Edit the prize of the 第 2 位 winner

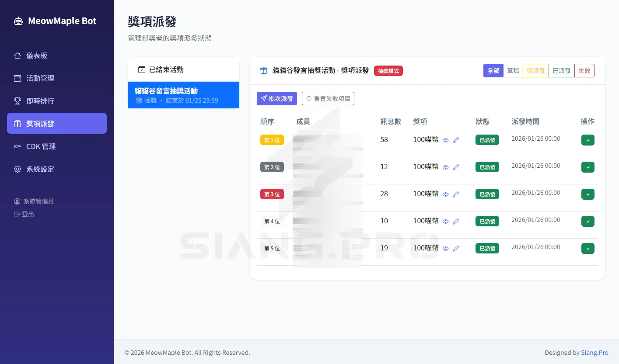point(456,167)
